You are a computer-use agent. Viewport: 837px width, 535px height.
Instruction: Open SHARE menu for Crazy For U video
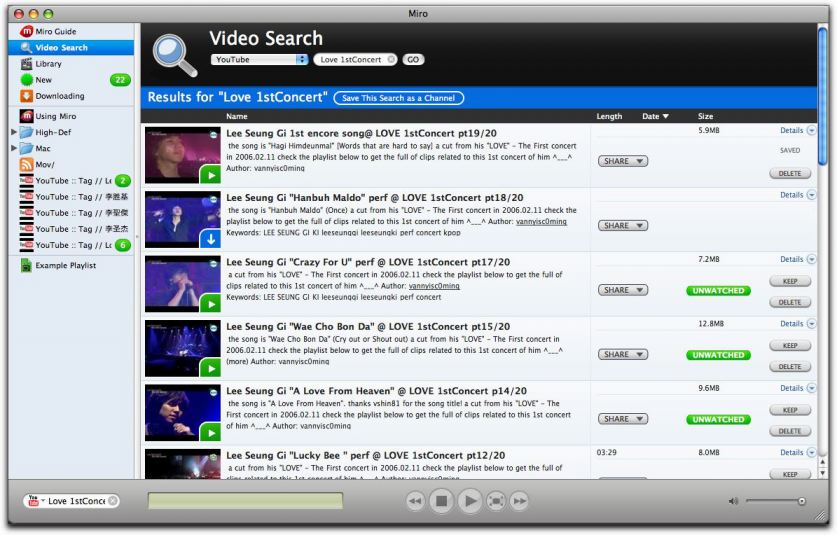pyautogui.click(x=623, y=290)
